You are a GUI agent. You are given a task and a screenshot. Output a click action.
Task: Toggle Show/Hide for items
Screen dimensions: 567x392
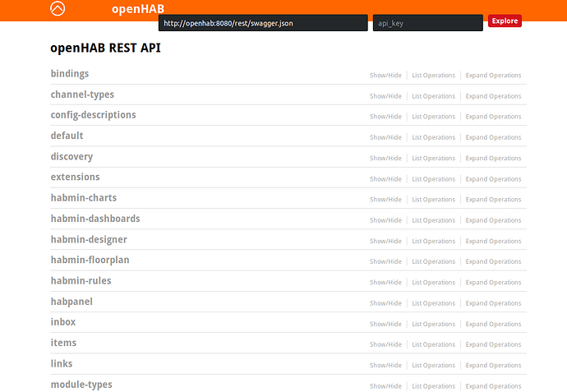[385, 344]
